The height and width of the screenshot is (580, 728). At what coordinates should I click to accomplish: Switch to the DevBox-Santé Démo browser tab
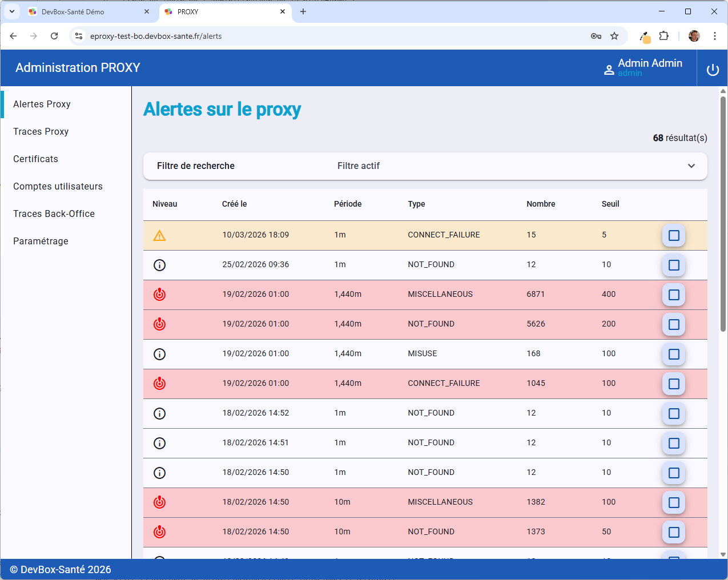tap(73, 11)
